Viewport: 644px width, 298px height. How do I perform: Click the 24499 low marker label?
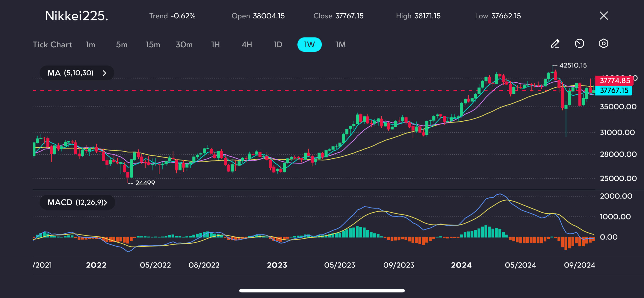tap(145, 183)
